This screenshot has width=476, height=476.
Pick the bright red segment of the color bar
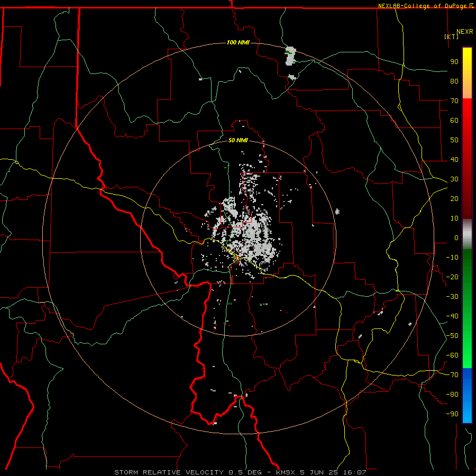click(x=467, y=111)
